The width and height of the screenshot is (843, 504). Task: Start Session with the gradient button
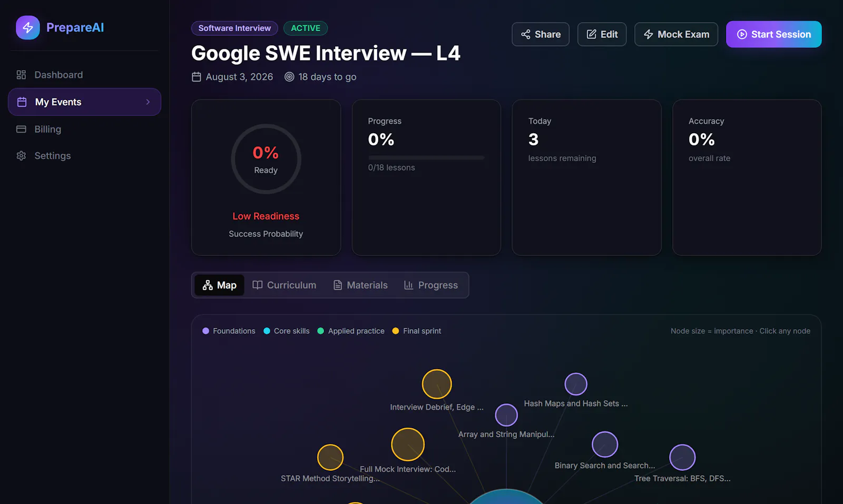773,34
